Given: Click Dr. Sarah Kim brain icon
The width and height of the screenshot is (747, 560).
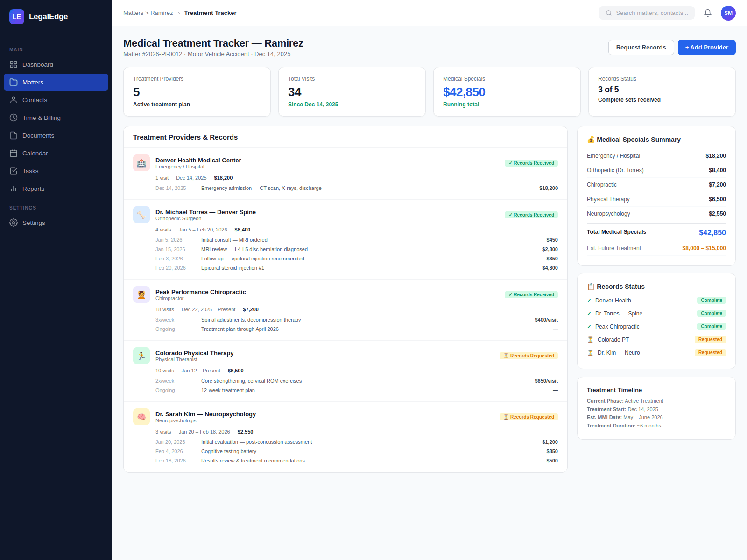Looking at the screenshot, I should pyautogui.click(x=141, y=417).
